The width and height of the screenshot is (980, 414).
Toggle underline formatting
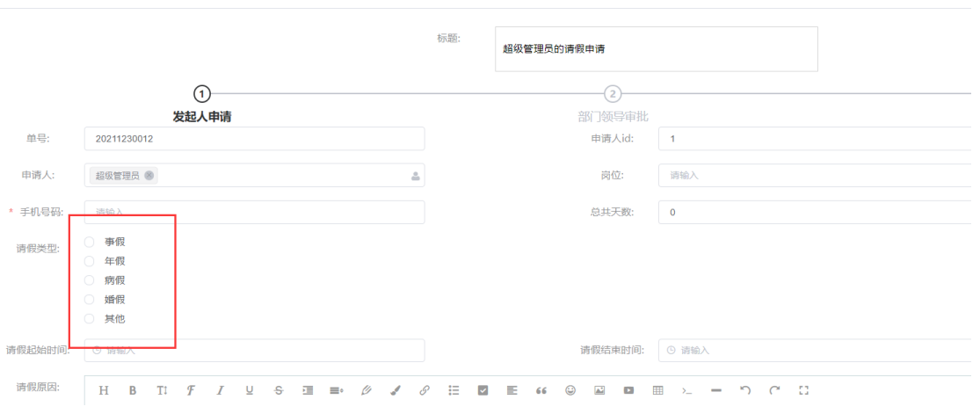(250, 390)
